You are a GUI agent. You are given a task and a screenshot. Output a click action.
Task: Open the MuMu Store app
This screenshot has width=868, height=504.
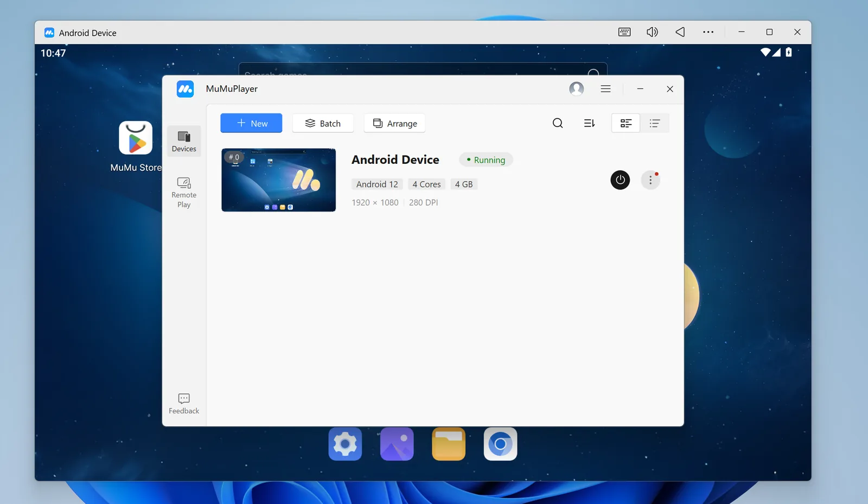136,146
